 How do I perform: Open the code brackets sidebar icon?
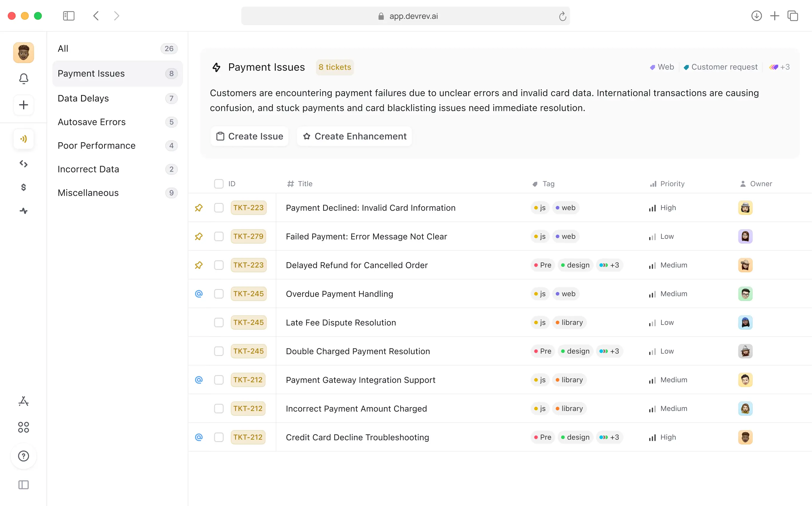[x=23, y=164]
